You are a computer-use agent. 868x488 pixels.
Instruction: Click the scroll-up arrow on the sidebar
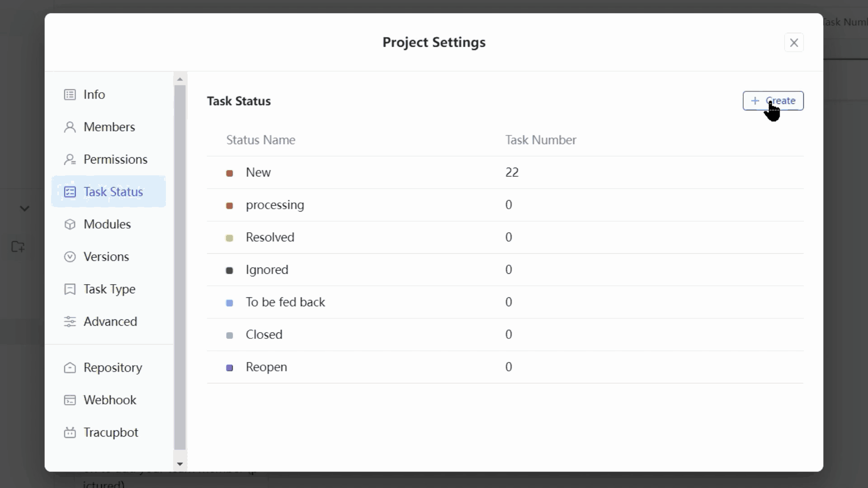(180, 79)
